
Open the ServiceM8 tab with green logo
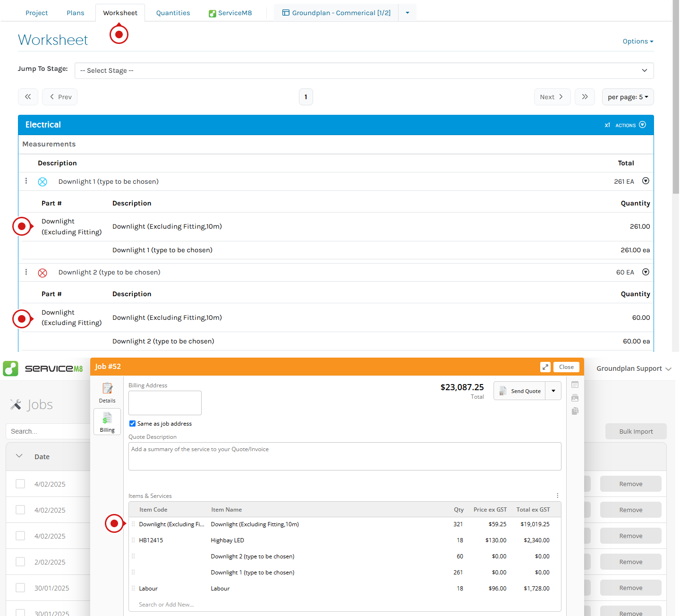230,13
